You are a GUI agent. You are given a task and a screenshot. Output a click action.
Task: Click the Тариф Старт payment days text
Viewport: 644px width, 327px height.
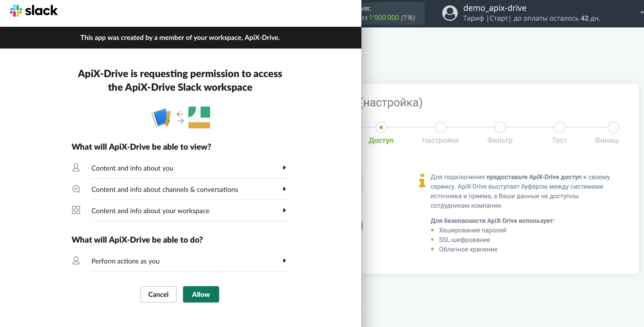coord(531,18)
